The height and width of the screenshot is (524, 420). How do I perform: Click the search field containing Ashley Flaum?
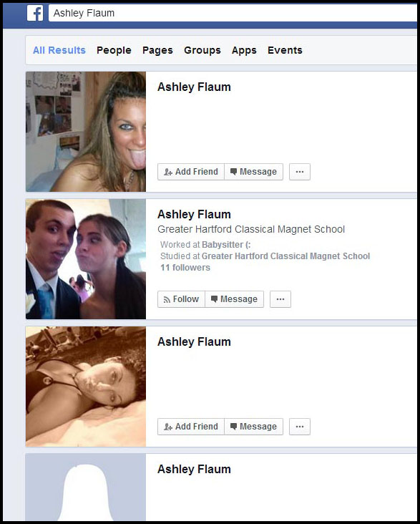233,14
